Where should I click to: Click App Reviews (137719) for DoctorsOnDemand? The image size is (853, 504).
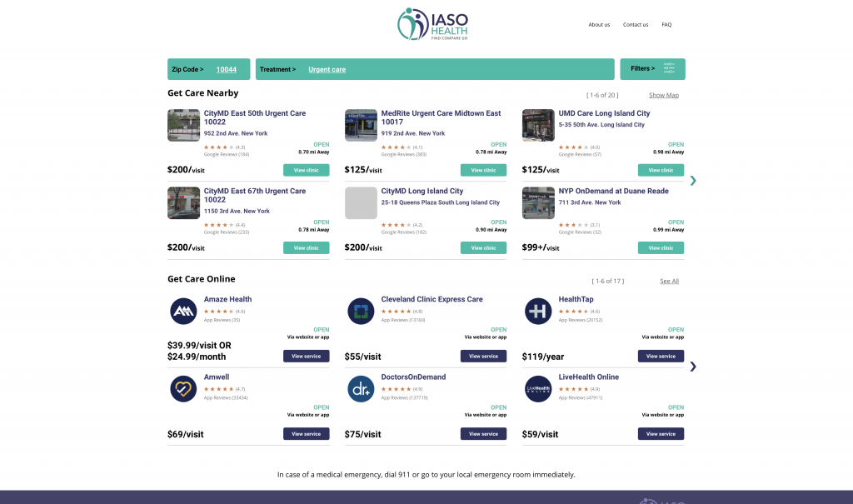[404, 398]
